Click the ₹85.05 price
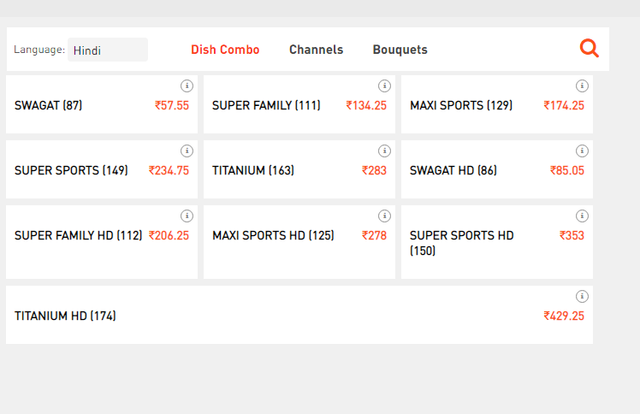The height and width of the screenshot is (414, 640). [x=567, y=170]
